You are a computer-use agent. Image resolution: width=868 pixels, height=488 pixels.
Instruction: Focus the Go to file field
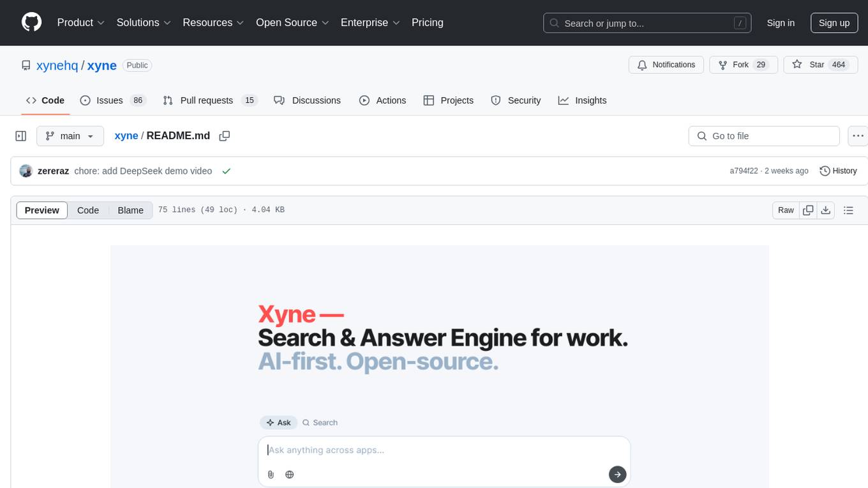[764, 136]
